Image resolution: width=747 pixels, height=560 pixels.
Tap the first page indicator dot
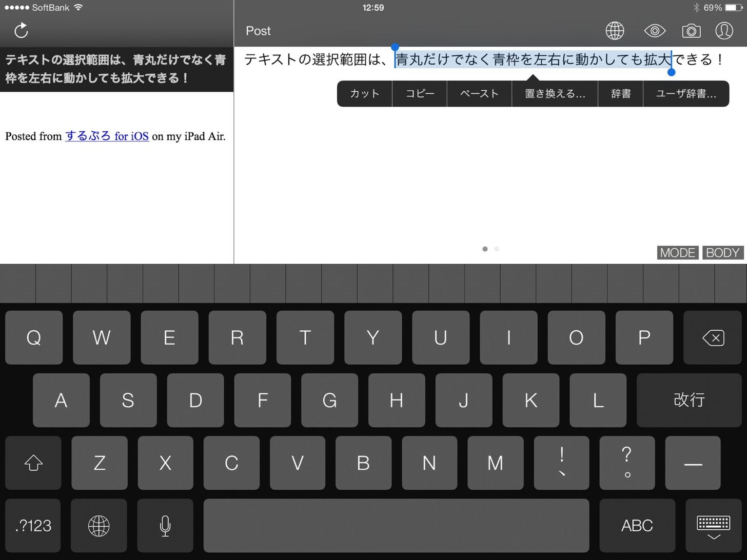click(485, 249)
